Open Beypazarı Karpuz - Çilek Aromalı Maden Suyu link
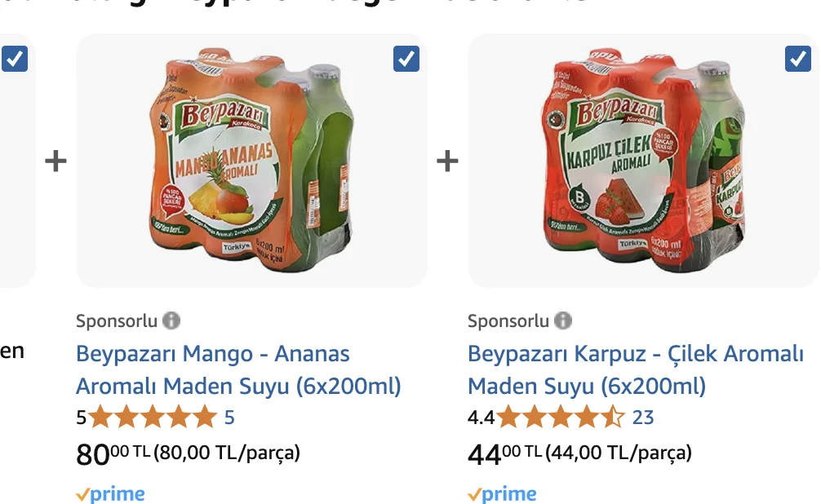The height and width of the screenshot is (504, 821). 635,369
